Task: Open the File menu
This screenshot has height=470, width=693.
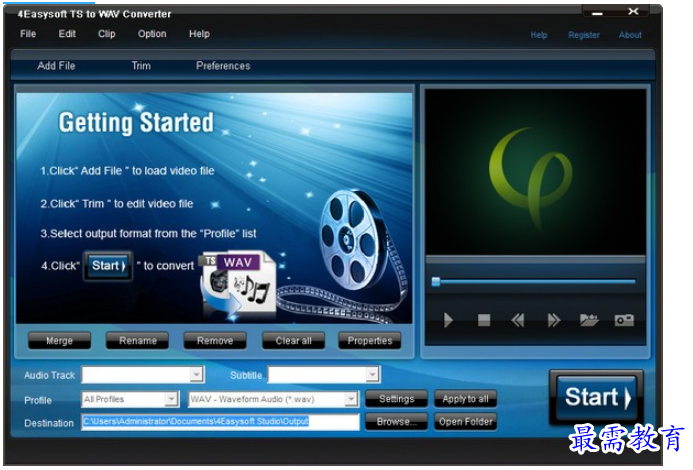Action: (28, 34)
